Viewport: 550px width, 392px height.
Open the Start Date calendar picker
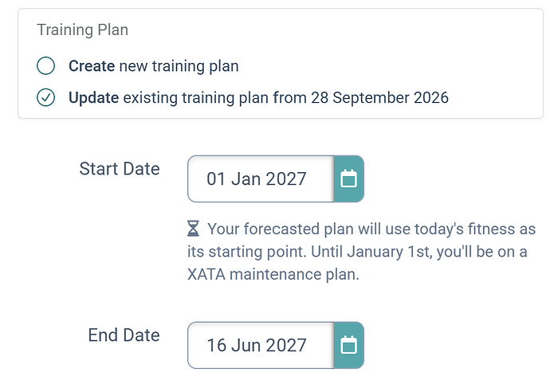[x=348, y=178]
